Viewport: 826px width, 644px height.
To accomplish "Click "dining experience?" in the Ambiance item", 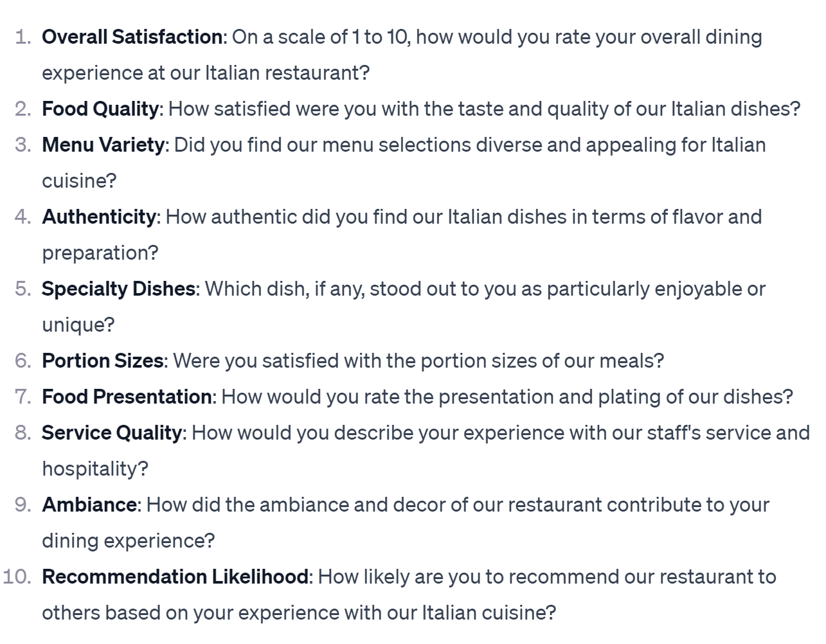I will click(128, 541).
